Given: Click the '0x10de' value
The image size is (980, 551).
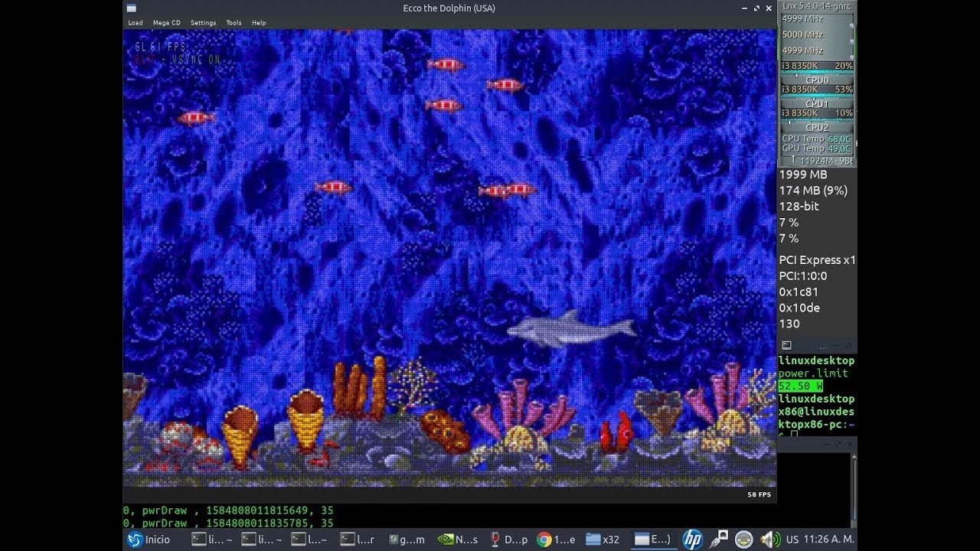Looking at the screenshot, I should pos(799,308).
